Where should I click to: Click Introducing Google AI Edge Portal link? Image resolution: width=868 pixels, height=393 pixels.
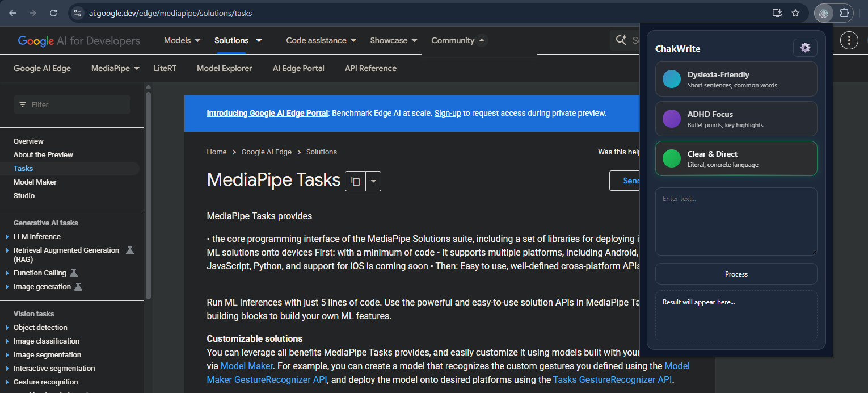[x=267, y=113]
